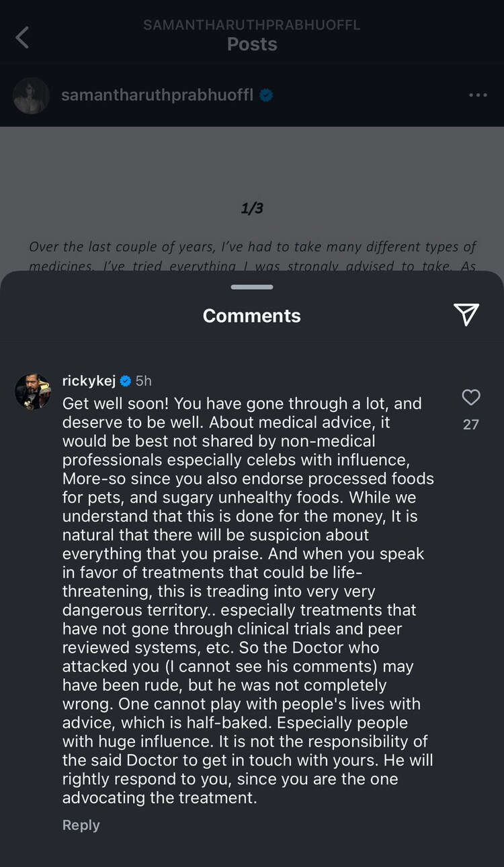Open samantharuthprabhuoffl username in post header

(157, 95)
